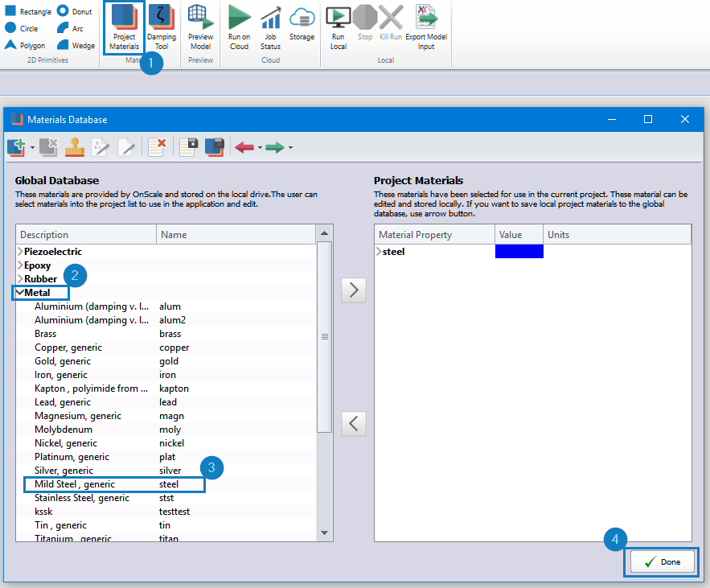Click the green right arrow icon
The height and width of the screenshot is (588, 710).
(x=275, y=147)
